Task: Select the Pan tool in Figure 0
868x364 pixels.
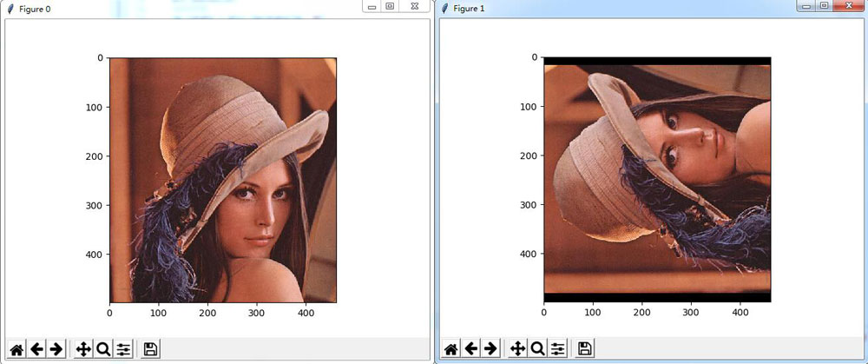Action: click(83, 349)
